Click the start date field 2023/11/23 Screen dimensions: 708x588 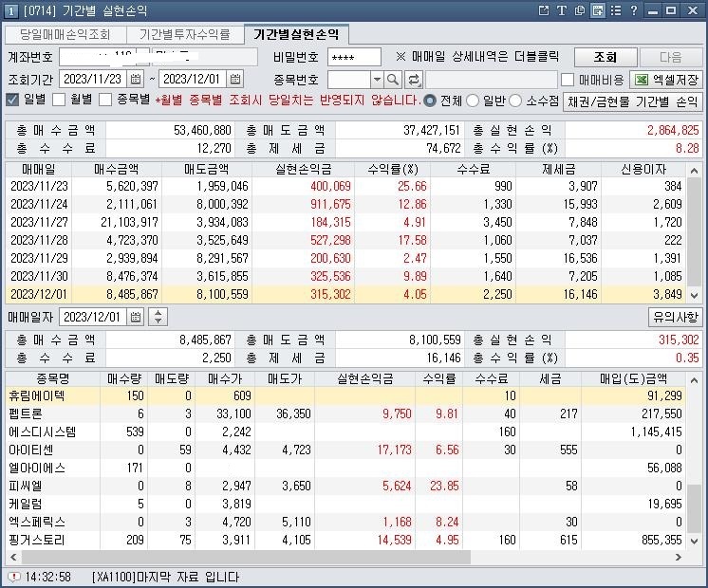coord(93,80)
